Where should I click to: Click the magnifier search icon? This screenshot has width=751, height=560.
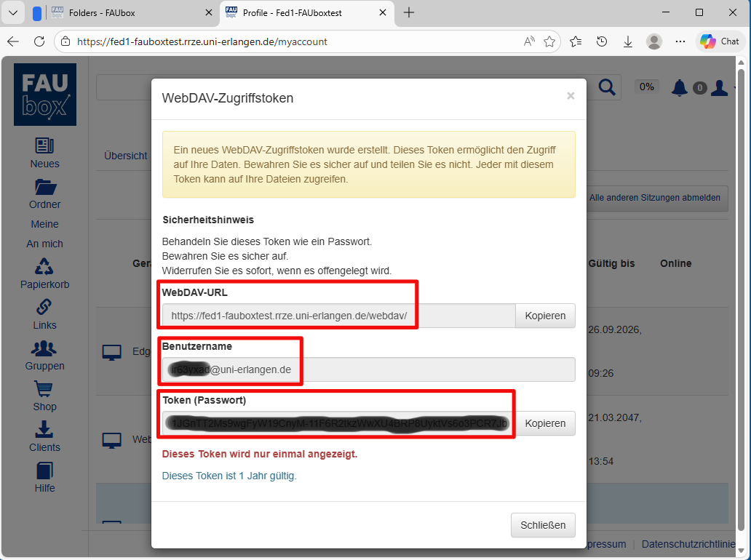[606, 88]
